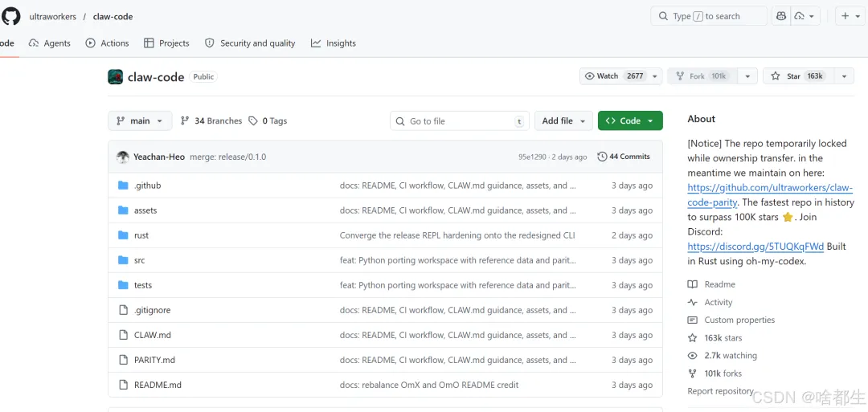Open the green Code dropdown button
868x412 pixels.
(630, 120)
